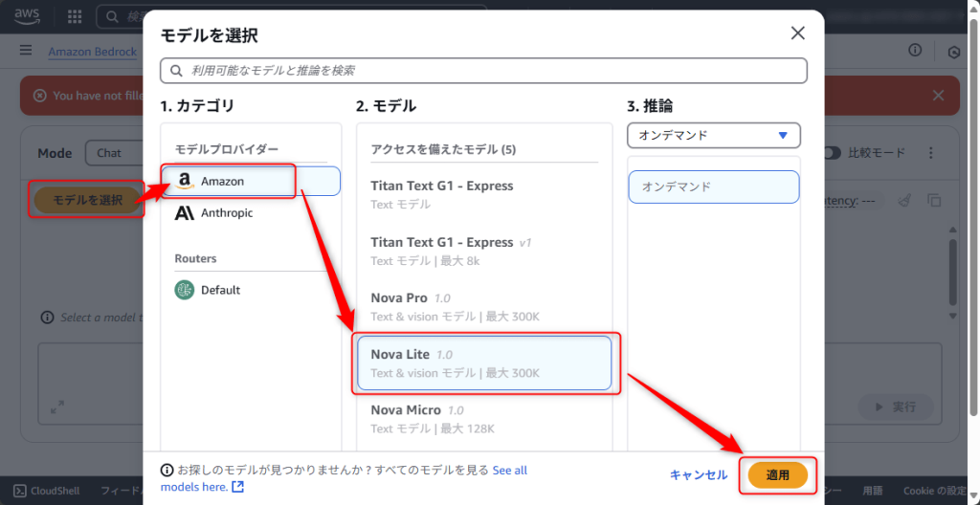Select the オンデマンド inference option
Screen dimensions: 980x505
coord(714,187)
